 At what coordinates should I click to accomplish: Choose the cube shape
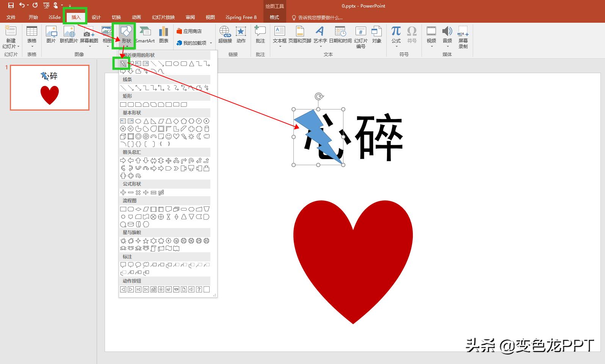tap(123, 136)
